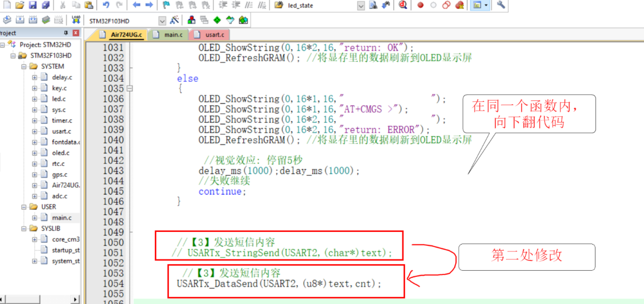
Task: Click the Find icon beside the search box
Action: click(x=373, y=5)
